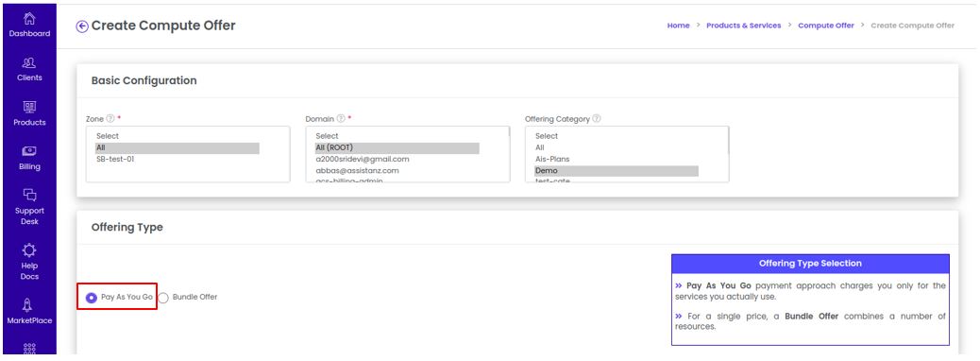Go to Home in the breadcrumb
The height and width of the screenshot is (361, 980).
tap(678, 26)
